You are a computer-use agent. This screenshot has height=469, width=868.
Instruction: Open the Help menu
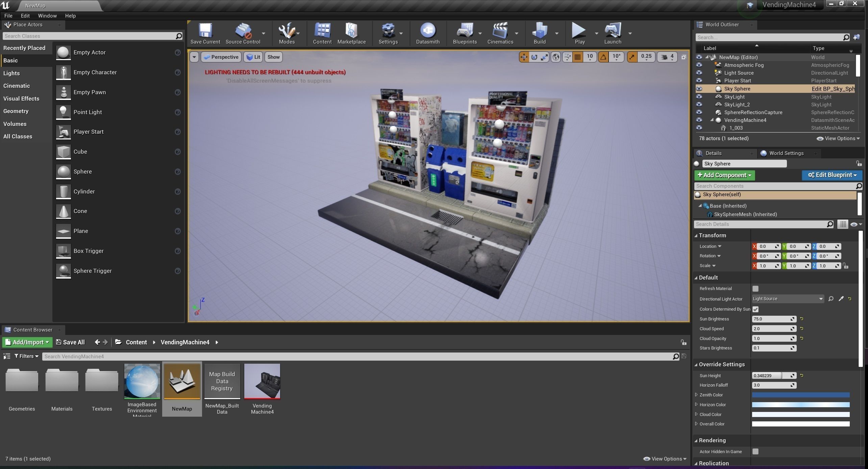[x=70, y=16]
